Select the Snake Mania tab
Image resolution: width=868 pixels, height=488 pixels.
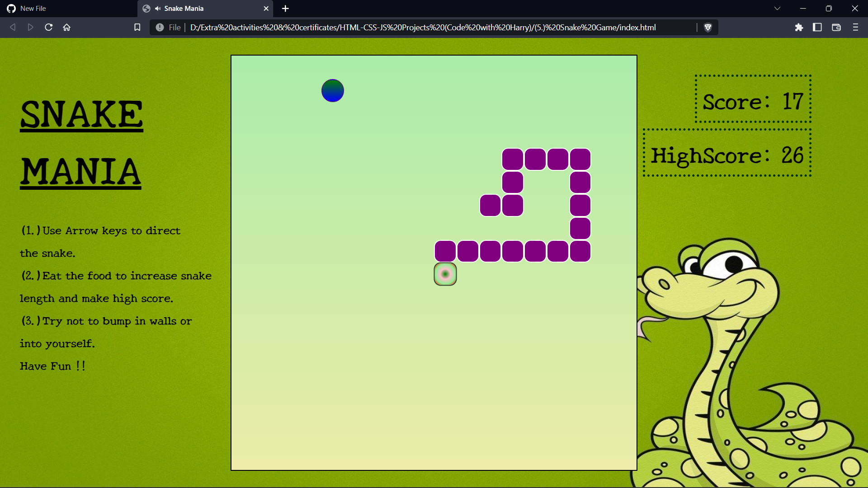tap(199, 8)
